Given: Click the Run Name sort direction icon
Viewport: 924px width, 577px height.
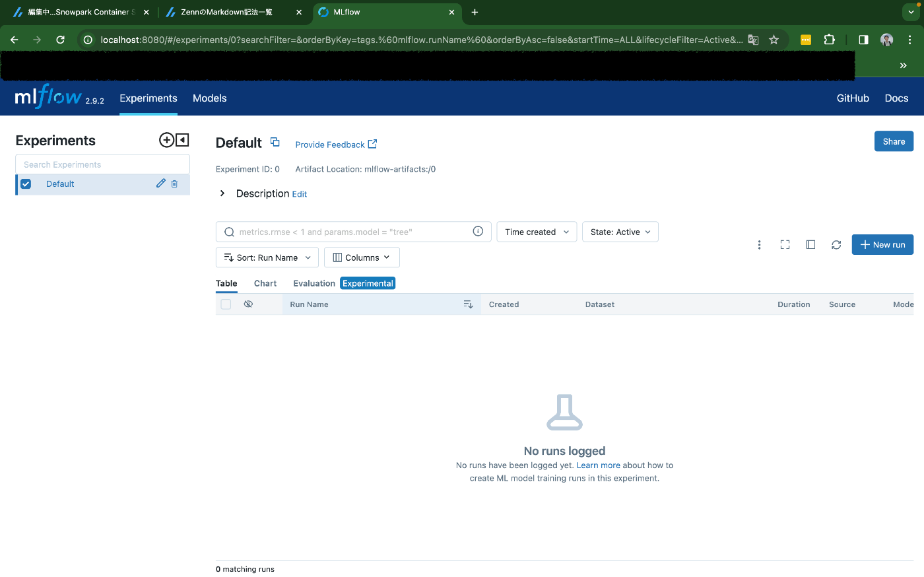Looking at the screenshot, I should (468, 304).
